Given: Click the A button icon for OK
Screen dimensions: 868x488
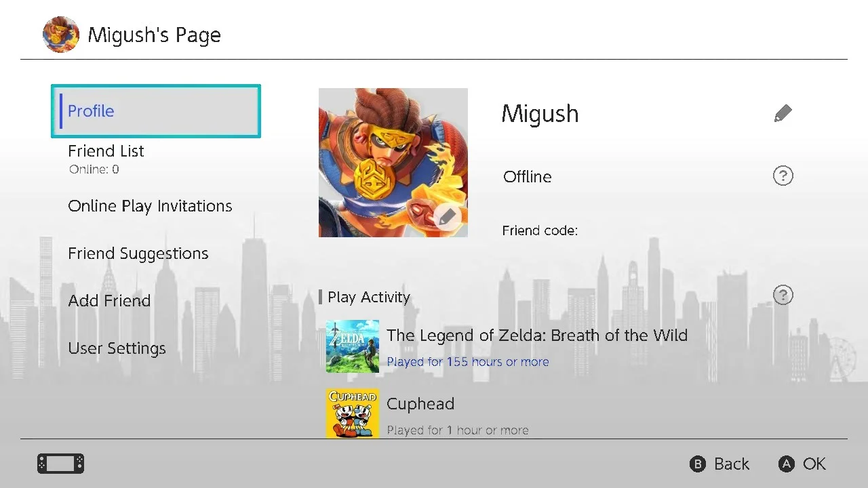Looking at the screenshot, I should tap(786, 464).
